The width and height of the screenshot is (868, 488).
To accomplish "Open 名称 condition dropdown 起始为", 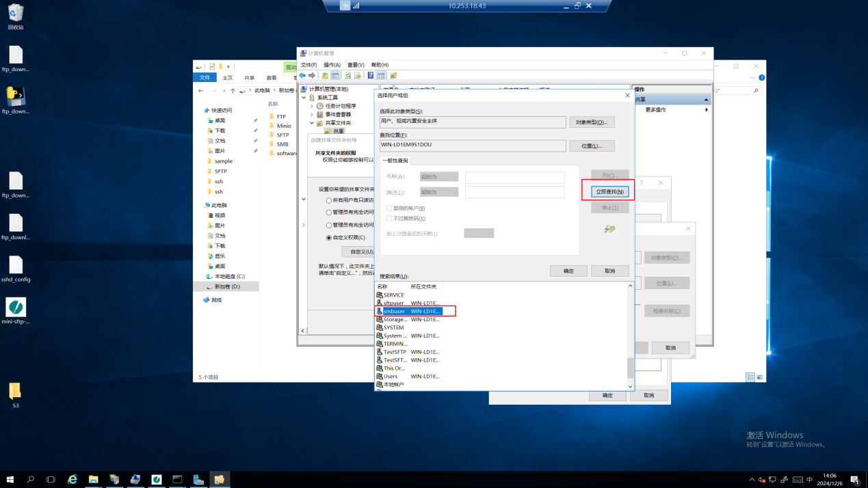I will pos(438,176).
